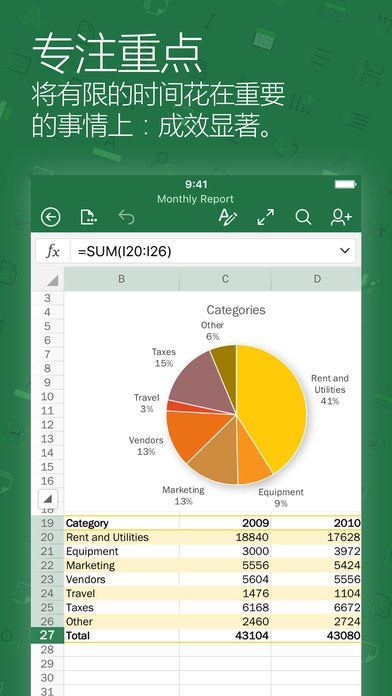Click the fx function icon
This screenshot has height=696, width=392.
53,251
